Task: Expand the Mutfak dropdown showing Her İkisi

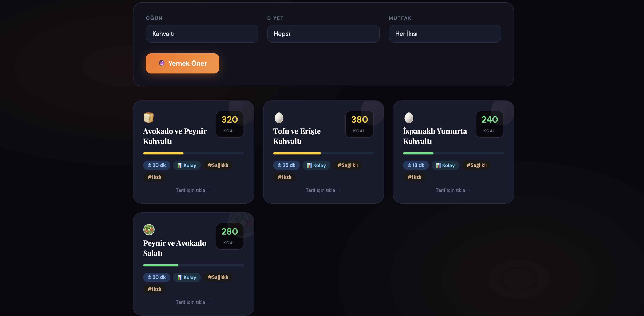Action: point(445,34)
